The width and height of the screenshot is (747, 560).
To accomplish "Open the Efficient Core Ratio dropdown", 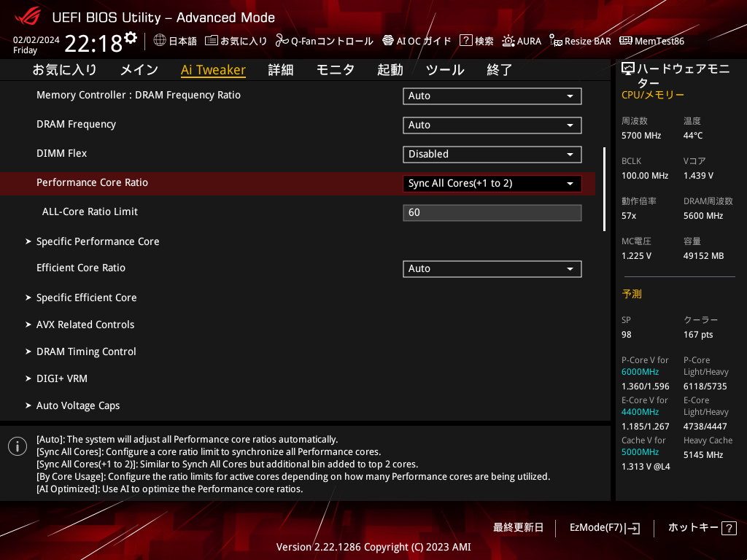I will 492,268.
